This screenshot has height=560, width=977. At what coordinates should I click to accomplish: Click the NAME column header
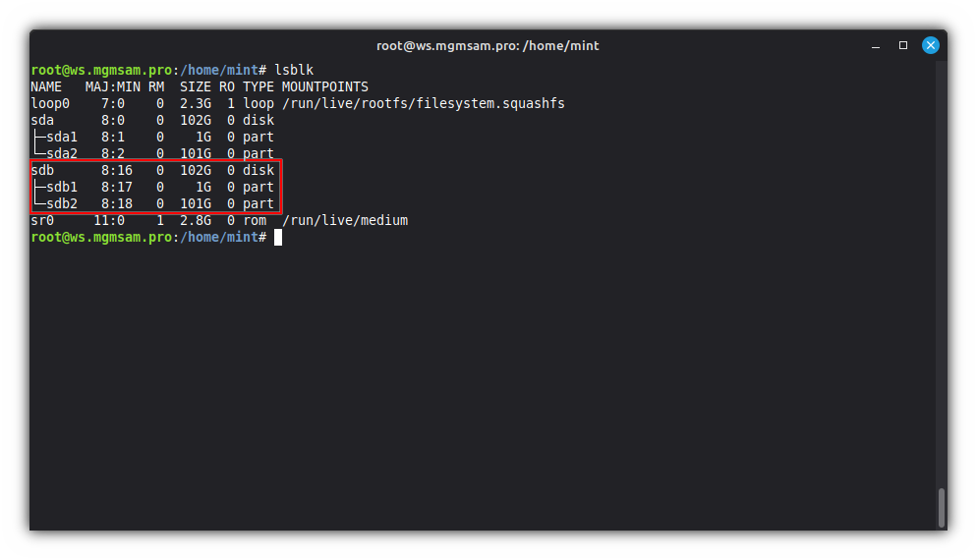point(46,86)
